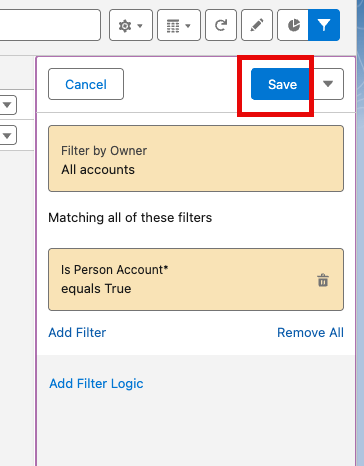The width and height of the screenshot is (364, 466).
Task: Click the pencil edit list icon
Action: click(x=257, y=25)
